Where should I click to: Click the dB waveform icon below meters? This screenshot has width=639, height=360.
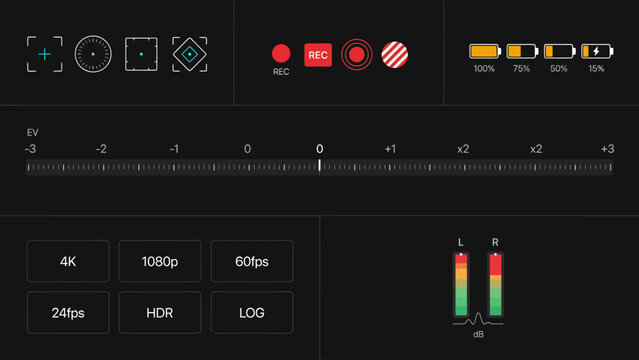[478, 319]
